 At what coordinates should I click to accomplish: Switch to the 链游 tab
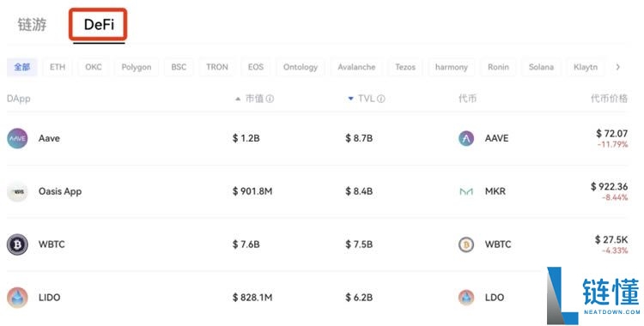(32, 25)
